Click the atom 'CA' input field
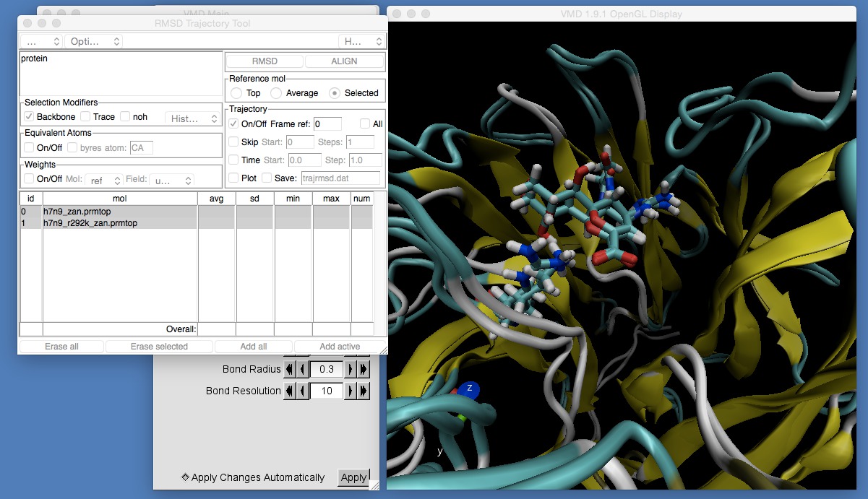868x499 pixels. 141,148
